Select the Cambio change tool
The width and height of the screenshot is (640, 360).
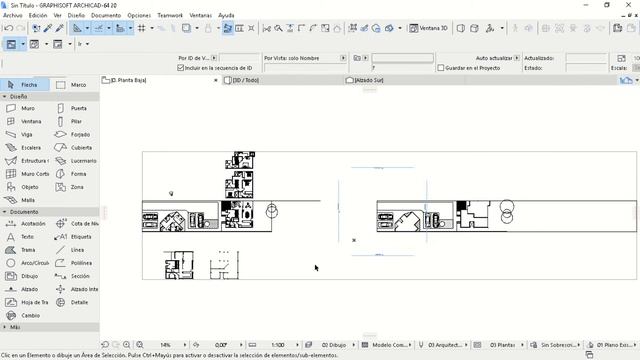(24, 316)
